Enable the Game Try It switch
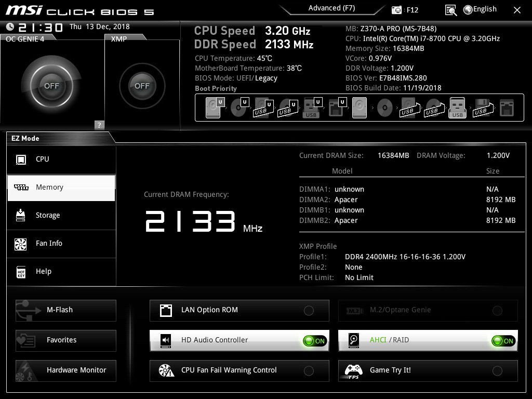Screen dimensions: 532x399 497,371
